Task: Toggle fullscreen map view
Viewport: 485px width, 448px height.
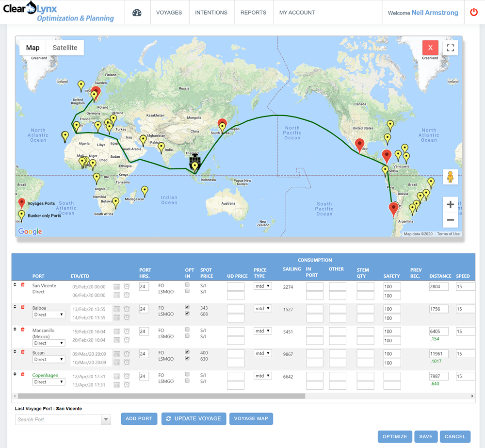Action: (451, 48)
